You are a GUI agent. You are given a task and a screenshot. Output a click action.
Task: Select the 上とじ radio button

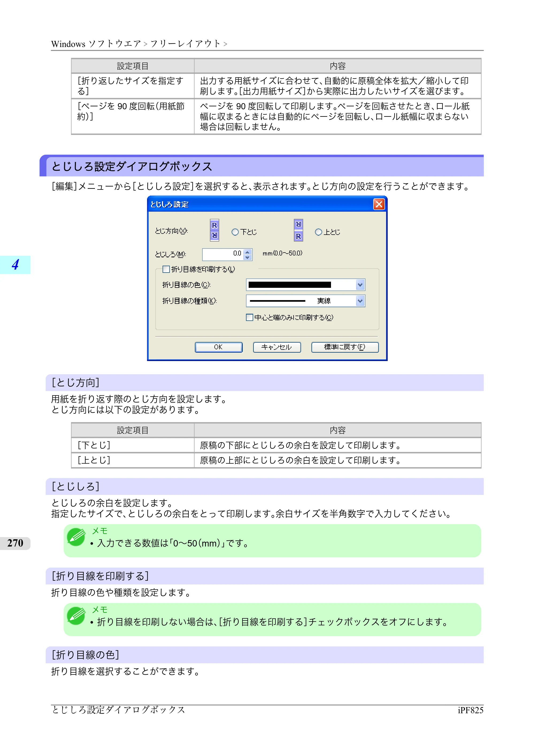point(318,232)
